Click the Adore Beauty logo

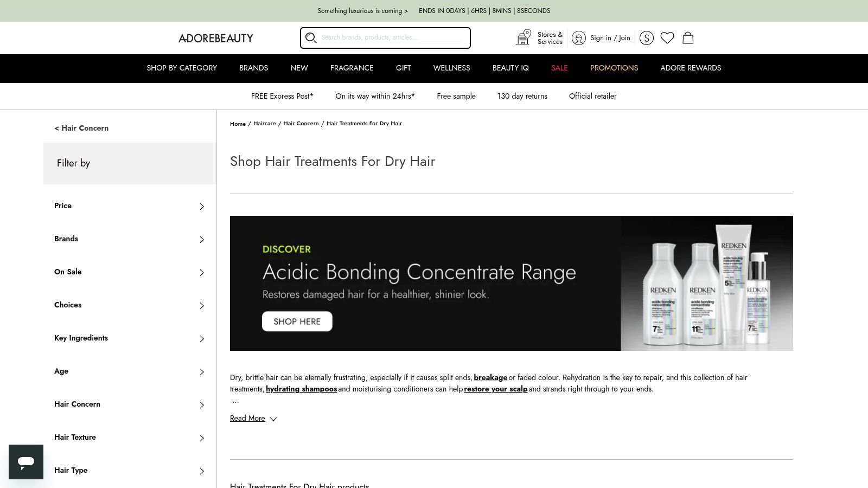pos(216,38)
